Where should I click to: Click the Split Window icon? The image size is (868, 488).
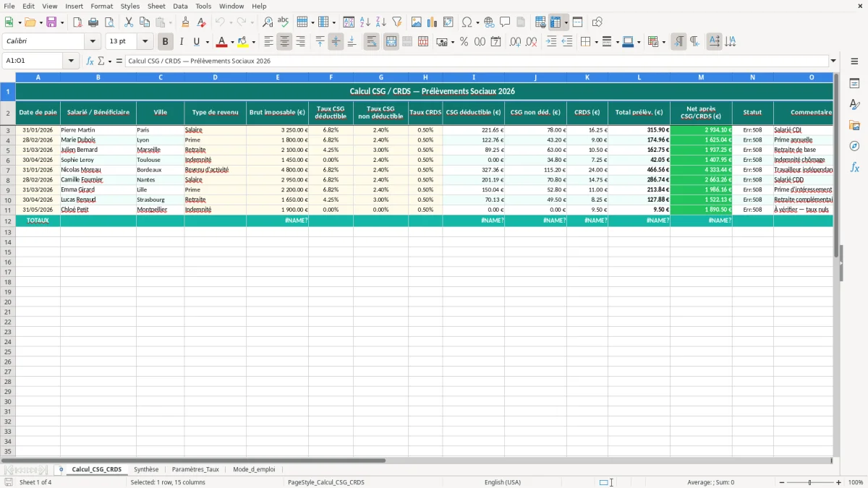click(577, 22)
